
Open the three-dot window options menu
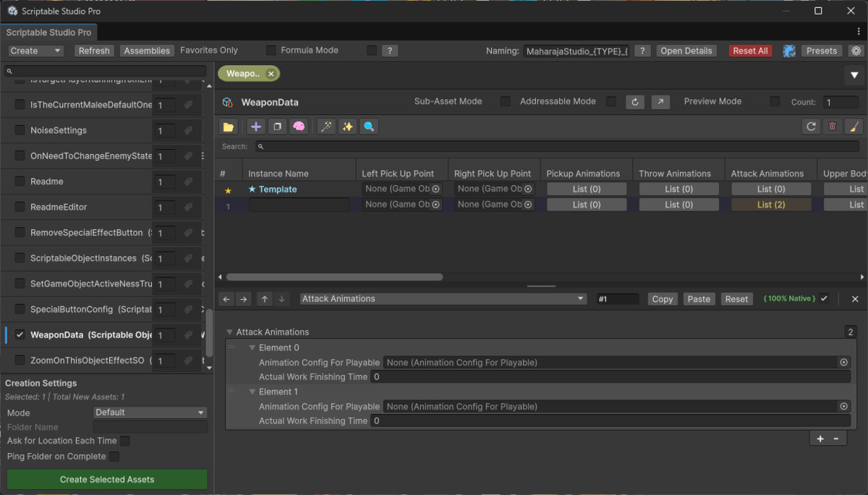click(x=859, y=33)
